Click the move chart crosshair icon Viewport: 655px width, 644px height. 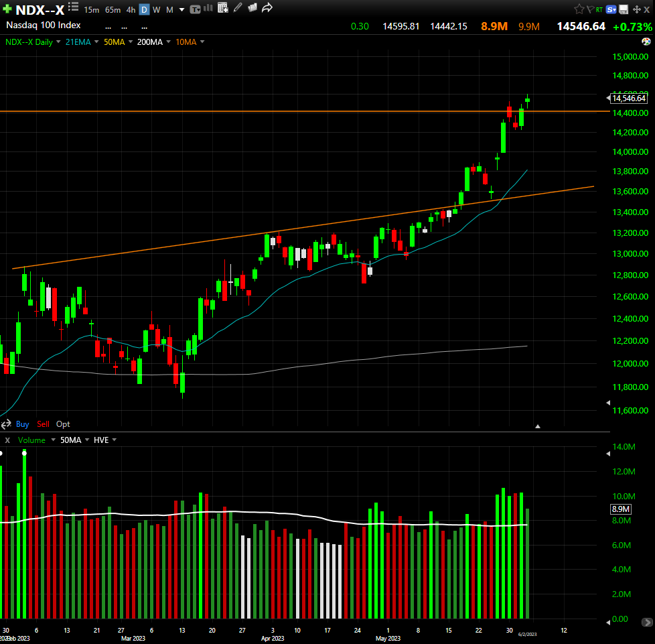[637, 9]
